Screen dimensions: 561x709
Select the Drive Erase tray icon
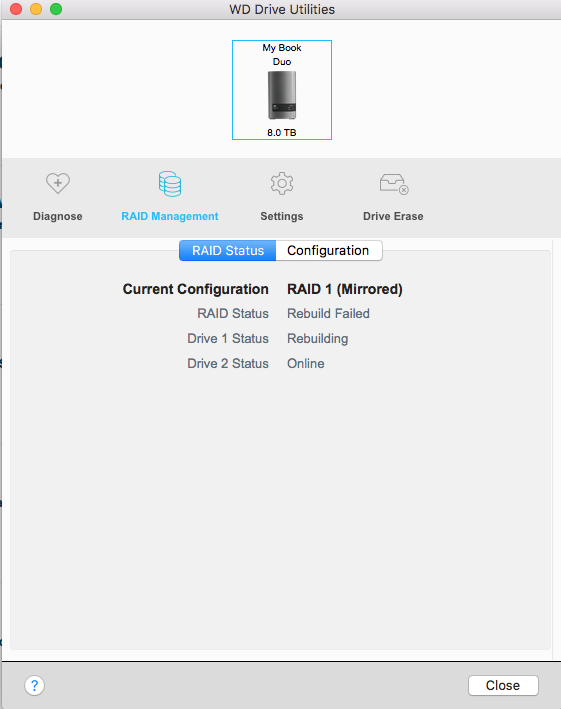point(394,184)
